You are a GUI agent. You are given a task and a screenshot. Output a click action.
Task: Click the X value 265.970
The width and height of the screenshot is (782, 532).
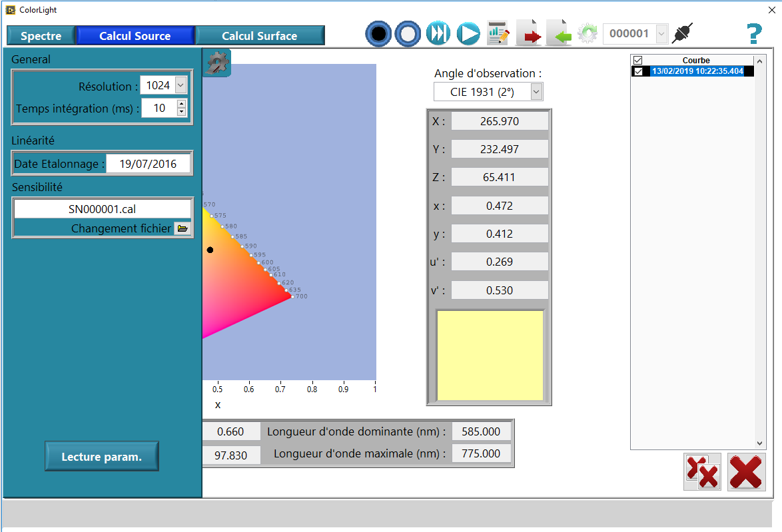point(499,121)
